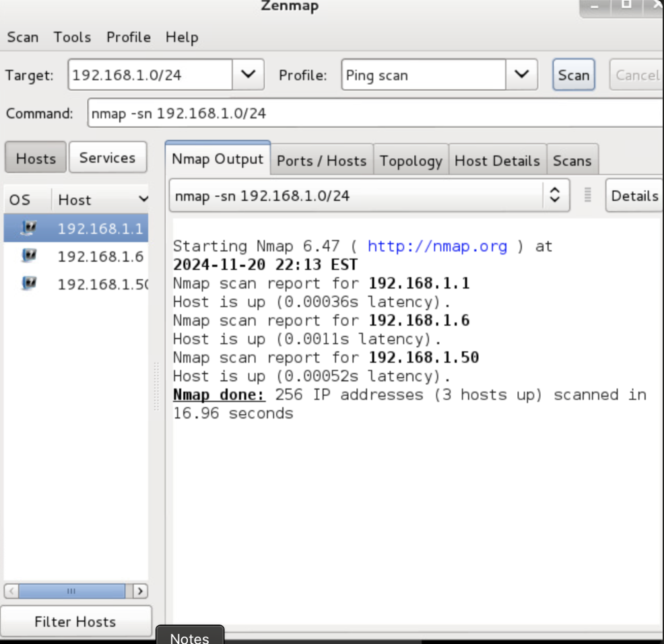Switch to the Host Details tab

(x=497, y=160)
